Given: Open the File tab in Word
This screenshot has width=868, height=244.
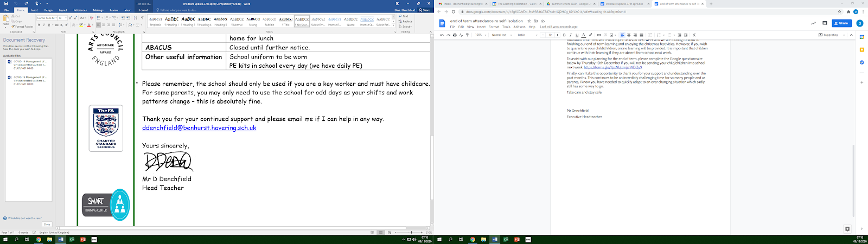Looking at the screenshot, I should click(x=7, y=10).
